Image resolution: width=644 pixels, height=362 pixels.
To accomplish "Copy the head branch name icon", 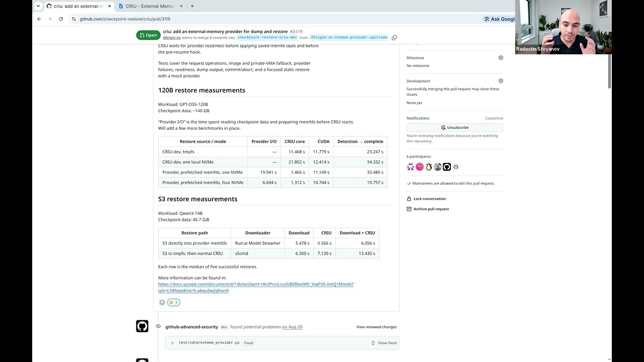I will [394, 37].
